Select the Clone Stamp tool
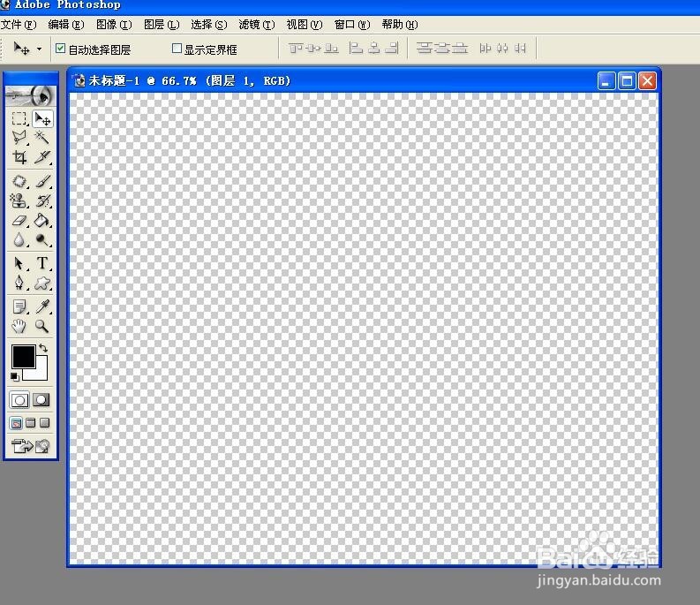The image size is (700, 605). [19, 200]
